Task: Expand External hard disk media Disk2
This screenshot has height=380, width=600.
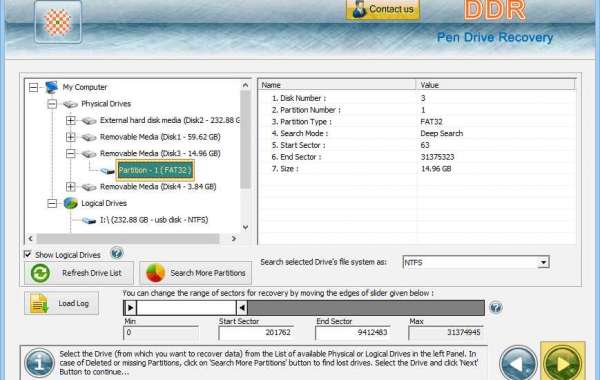Action: pyautogui.click(x=70, y=120)
